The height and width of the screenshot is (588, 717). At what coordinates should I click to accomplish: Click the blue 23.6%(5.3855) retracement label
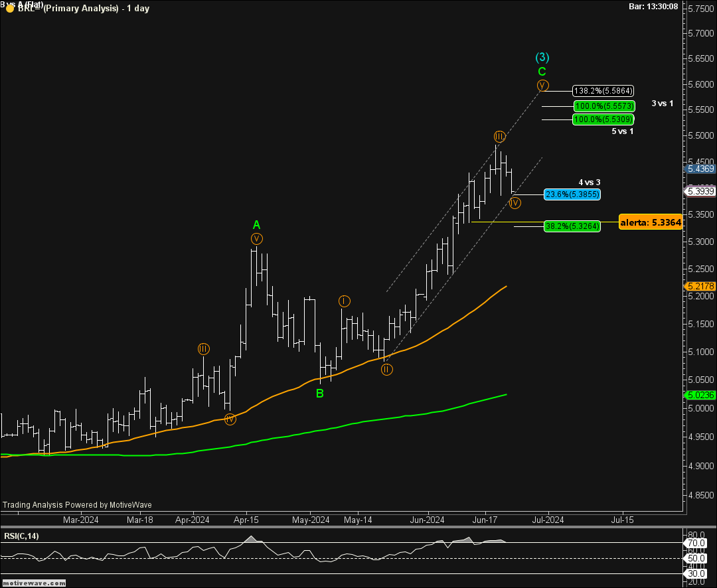tap(572, 194)
